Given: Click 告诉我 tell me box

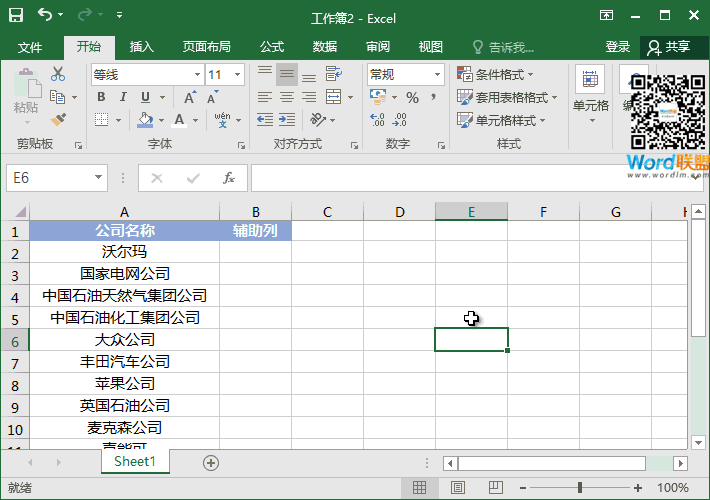Looking at the screenshot, I should (x=504, y=47).
